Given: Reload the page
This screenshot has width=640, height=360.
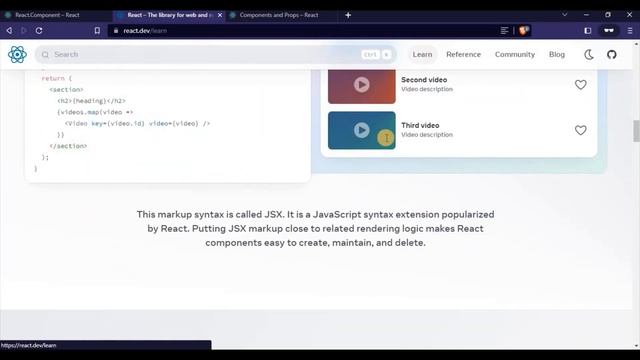Looking at the screenshot, I should pyautogui.click(x=39, y=31).
